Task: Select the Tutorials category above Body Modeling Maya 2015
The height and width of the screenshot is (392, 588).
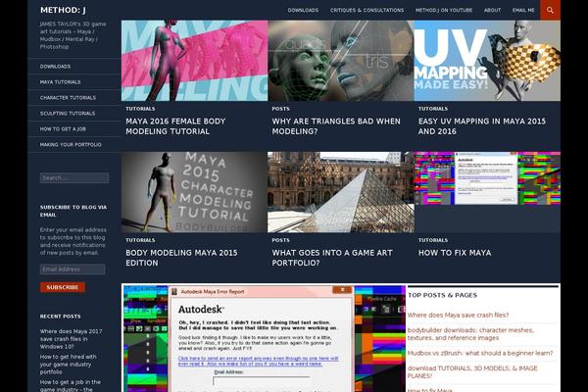Action: pyautogui.click(x=140, y=240)
